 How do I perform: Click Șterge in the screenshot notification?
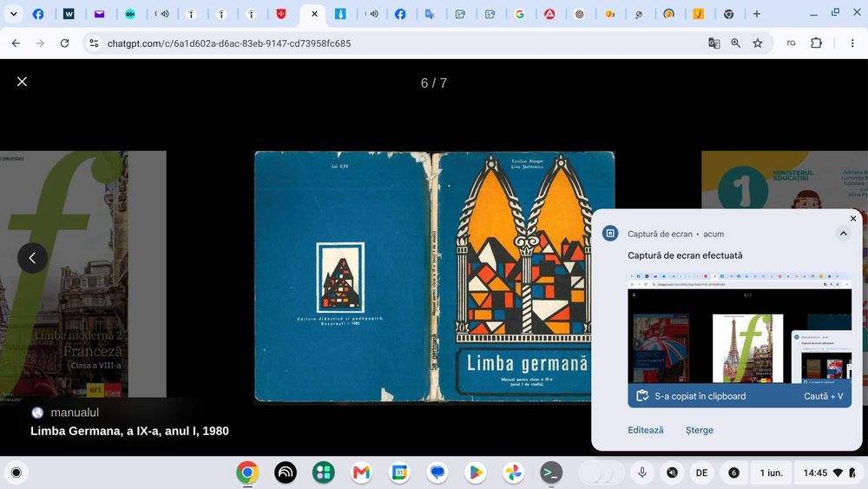click(699, 430)
